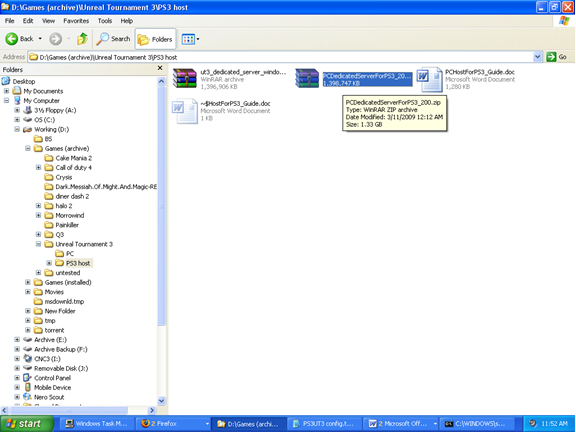Select the torrent folder icon
The image size is (576, 433).
pyautogui.click(x=38, y=330)
